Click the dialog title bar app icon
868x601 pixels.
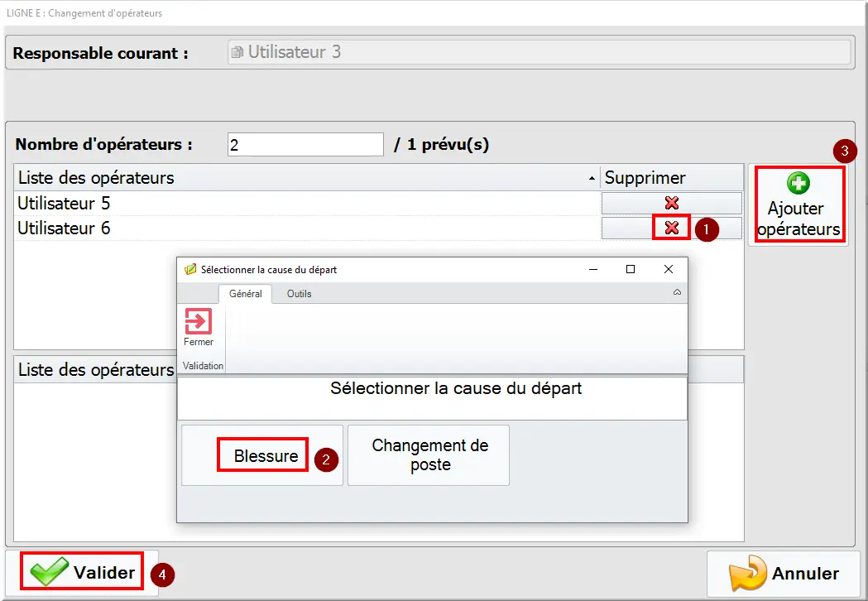[189, 269]
